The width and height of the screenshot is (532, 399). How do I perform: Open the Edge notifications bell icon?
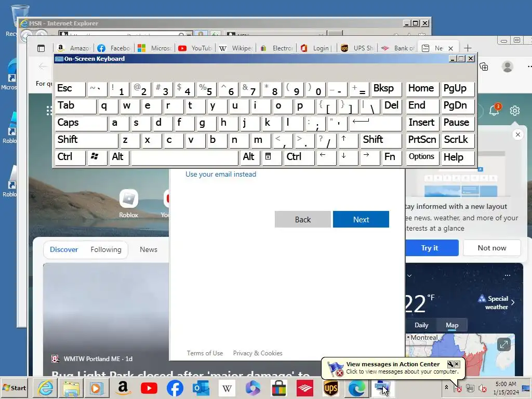494,110
